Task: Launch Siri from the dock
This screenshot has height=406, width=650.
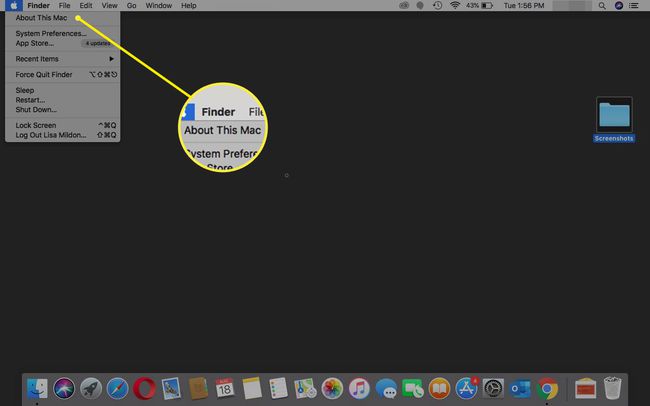Action: point(64,389)
